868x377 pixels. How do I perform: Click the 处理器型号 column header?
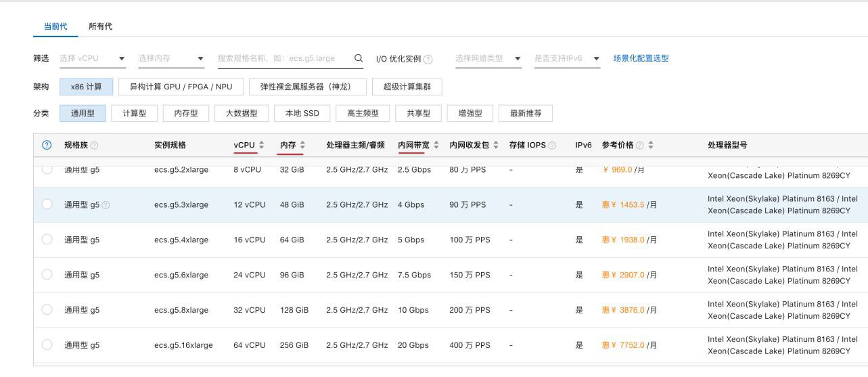[727, 146]
